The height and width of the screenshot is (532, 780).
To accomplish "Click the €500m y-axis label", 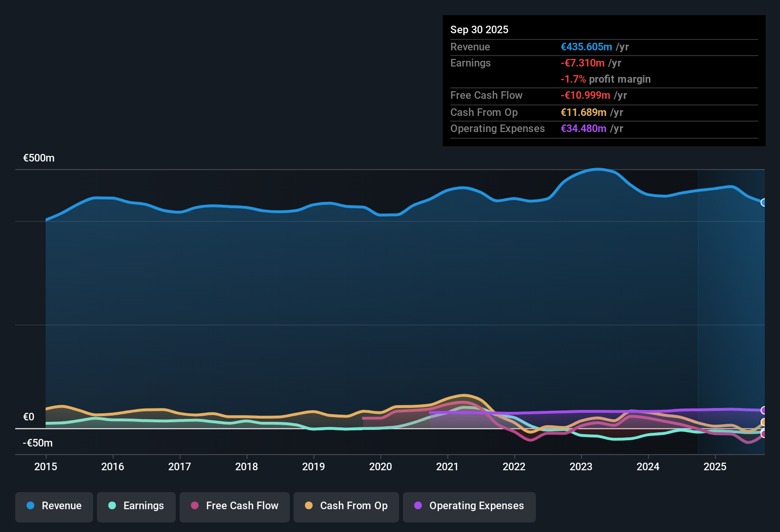I will [x=39, y=158].
